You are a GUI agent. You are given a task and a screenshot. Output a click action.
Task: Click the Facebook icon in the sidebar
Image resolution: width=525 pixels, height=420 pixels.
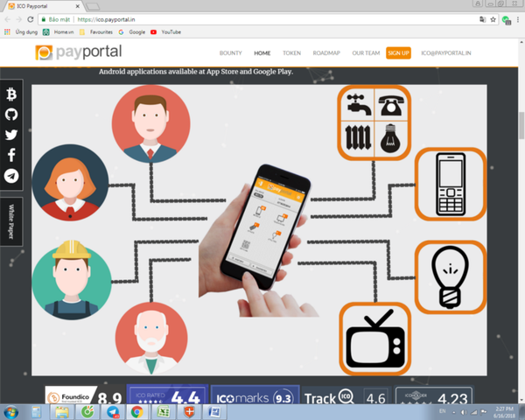coord(11,155)
